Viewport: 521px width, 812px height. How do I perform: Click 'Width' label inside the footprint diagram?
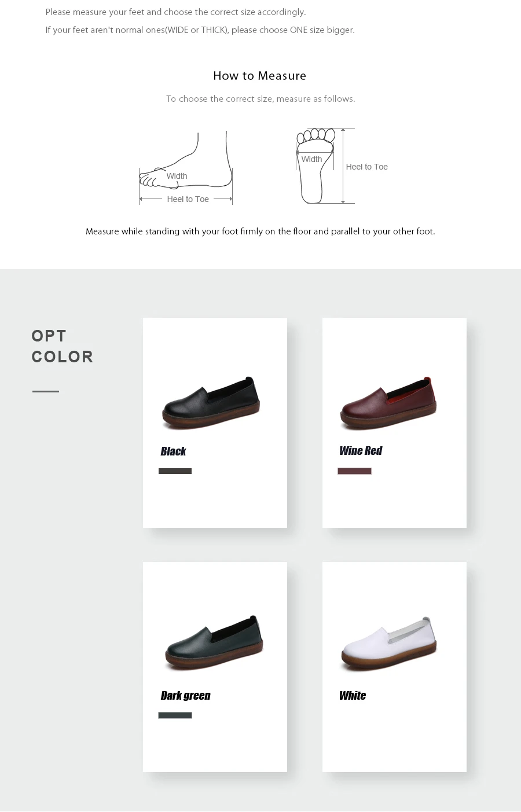coord(311,159)
